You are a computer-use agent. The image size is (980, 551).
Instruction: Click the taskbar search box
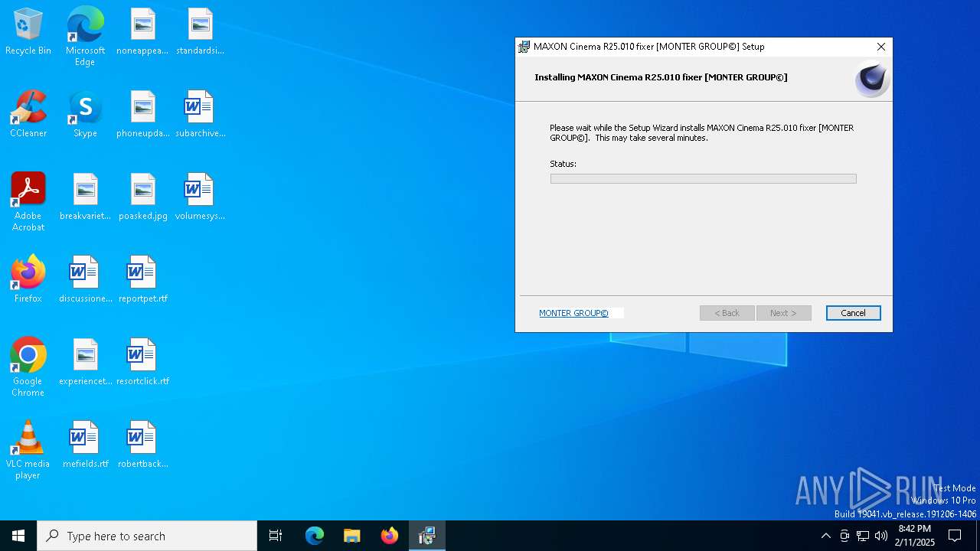click(x=147, y=536)
